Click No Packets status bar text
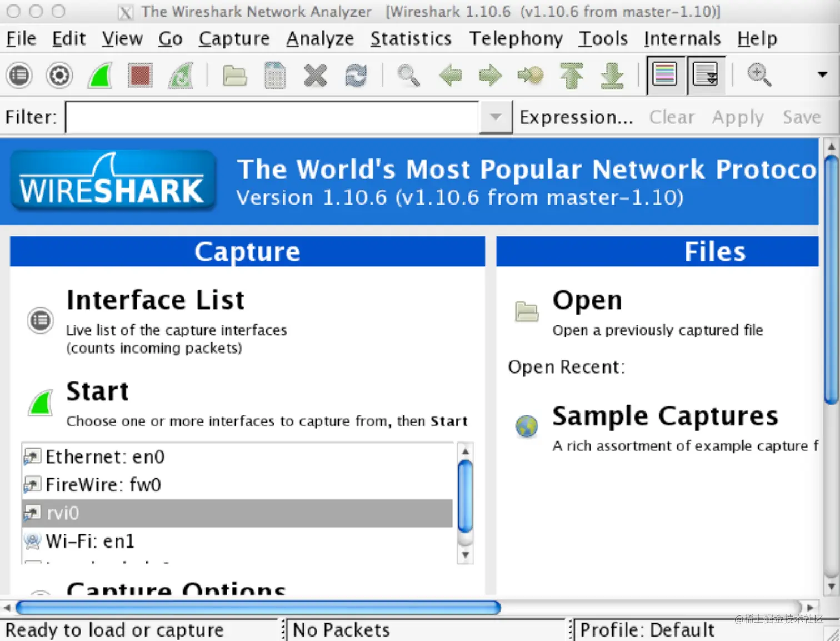Screen dimensions: 840x641 coord(341,630)
